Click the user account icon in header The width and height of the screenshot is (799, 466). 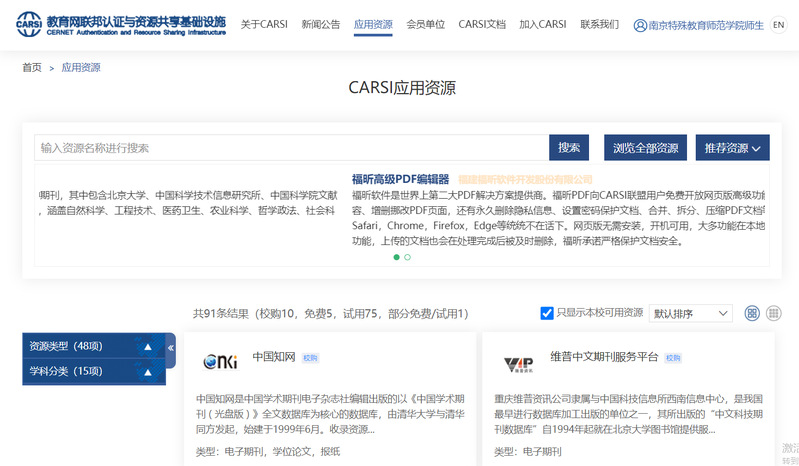click(640, 25)
